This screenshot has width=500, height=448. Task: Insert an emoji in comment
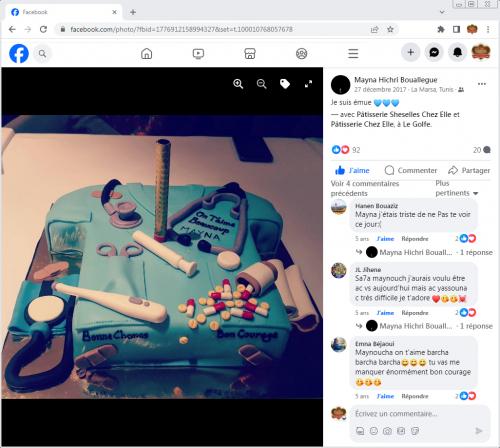click(374, 431)
